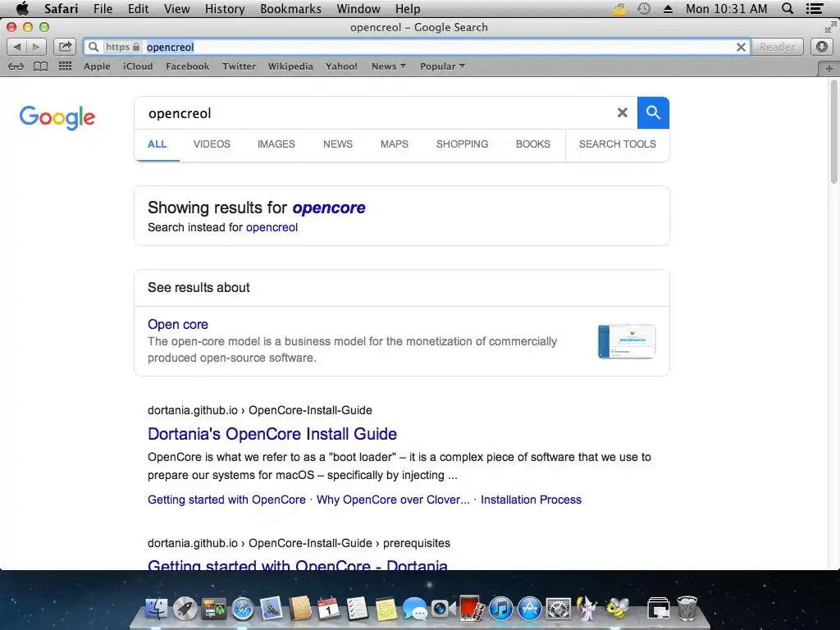840x630 pixels.
Task: Switch to the IMAGES results tab
Action: [x=276, y=144]
